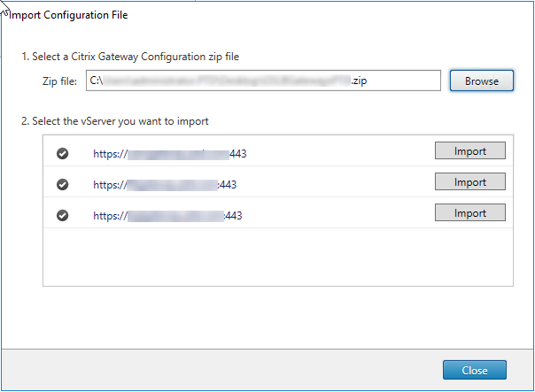The width and height of the screenshot is (535, 392).
Task: Click the 'Select a Citrix Gateway Configuration zip file' label
Action: coord(130,57)
